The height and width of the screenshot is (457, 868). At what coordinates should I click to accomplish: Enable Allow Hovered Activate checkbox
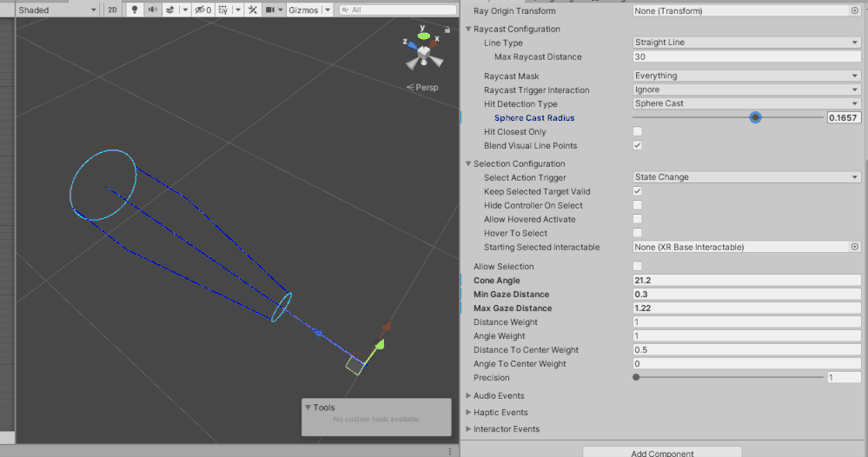pos(638,219)
